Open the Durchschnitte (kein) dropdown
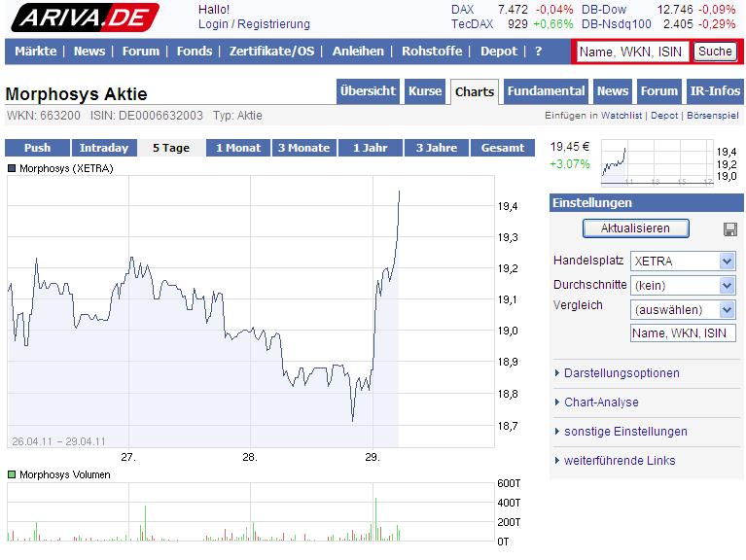 click(x=683, y=285)
